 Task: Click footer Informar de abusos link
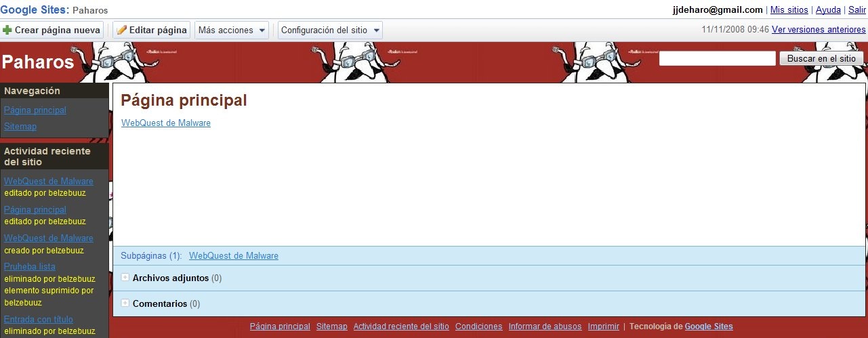[545, 326]
